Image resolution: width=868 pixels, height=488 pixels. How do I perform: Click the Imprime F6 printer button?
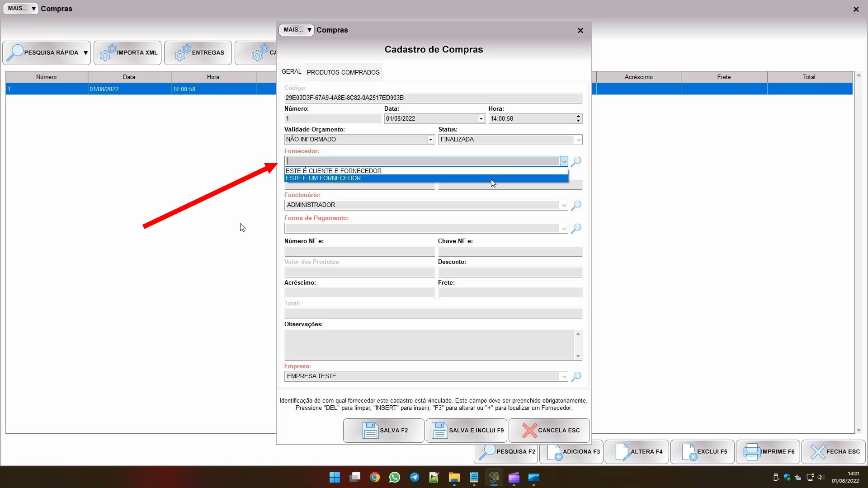tap(768, 452)
